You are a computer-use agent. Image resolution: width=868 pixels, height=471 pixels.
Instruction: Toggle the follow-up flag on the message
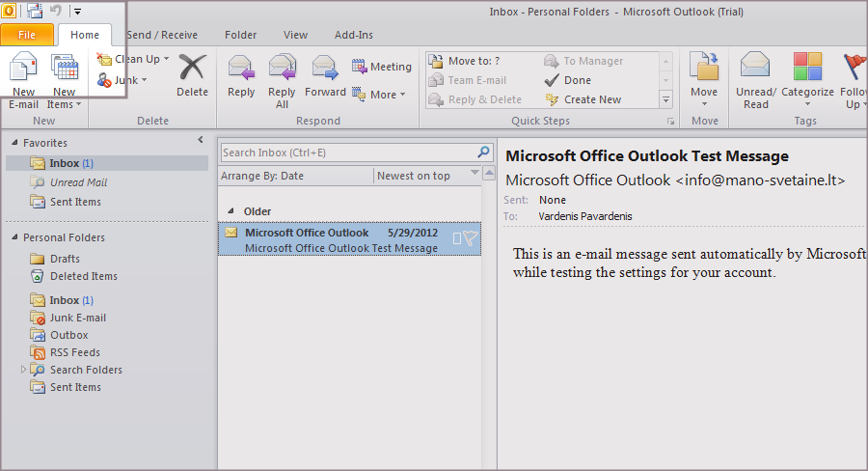(x=470, y=238)
